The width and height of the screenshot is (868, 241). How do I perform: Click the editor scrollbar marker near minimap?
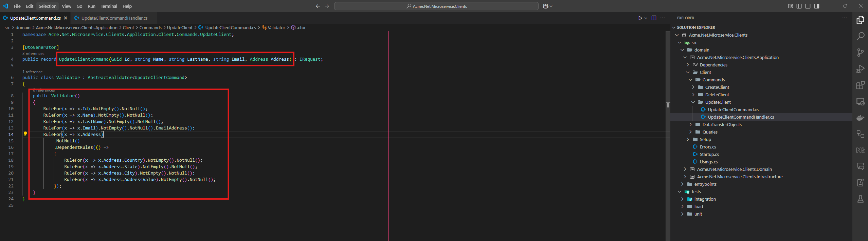pyautogui.click(x=668, y=105)
